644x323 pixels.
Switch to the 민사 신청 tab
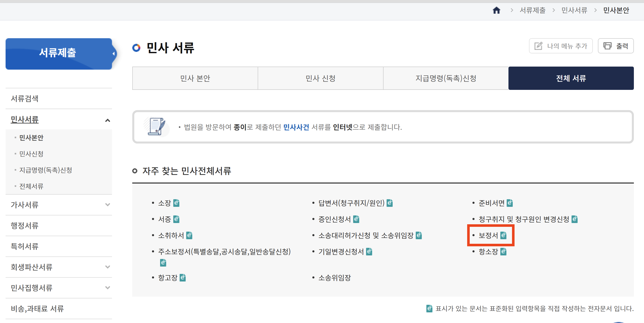(x=320, y=78)
